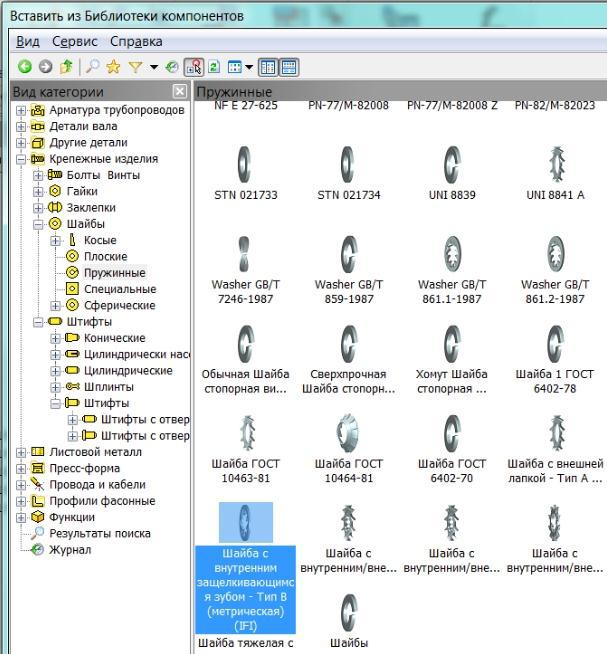Select the UNI 8841 A washer thumbnail
607x654 pixels.
tap(557, 165)
